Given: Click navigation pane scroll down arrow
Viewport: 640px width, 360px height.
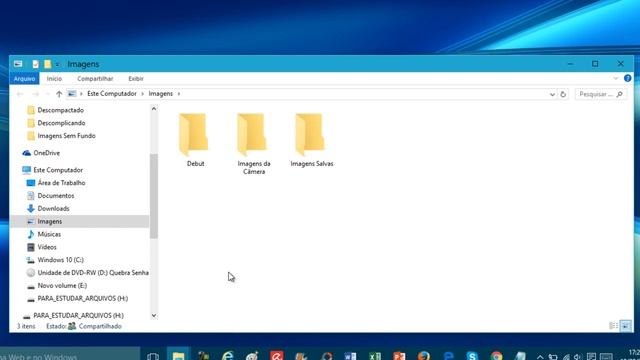Looking at the screenshot, I should [x=154, y=316].
